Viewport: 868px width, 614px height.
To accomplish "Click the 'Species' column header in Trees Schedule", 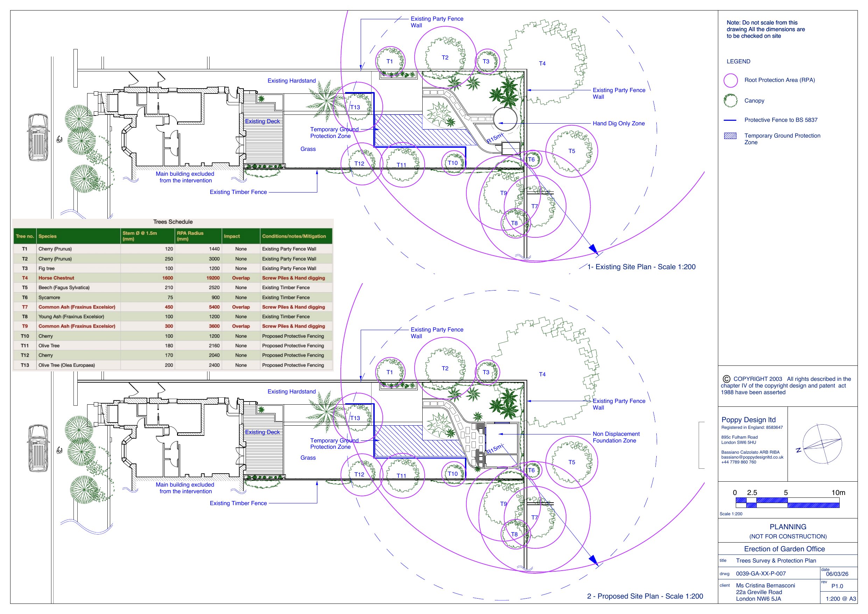I will tap(48, 236).
